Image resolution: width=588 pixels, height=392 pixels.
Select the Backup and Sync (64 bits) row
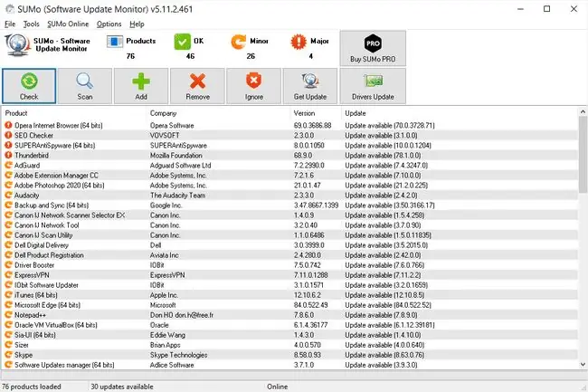coord(290,206)
